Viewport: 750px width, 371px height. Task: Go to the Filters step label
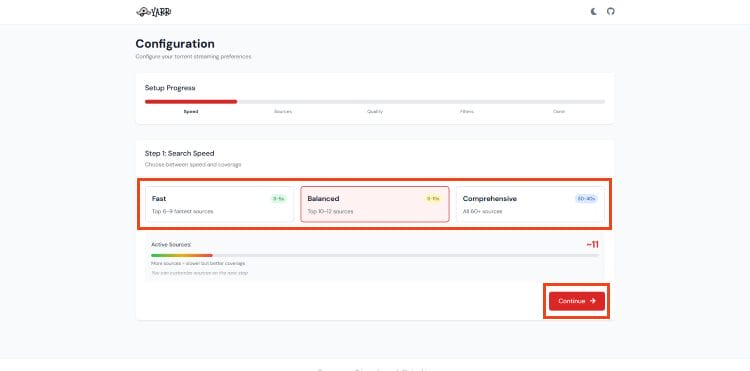467,111
